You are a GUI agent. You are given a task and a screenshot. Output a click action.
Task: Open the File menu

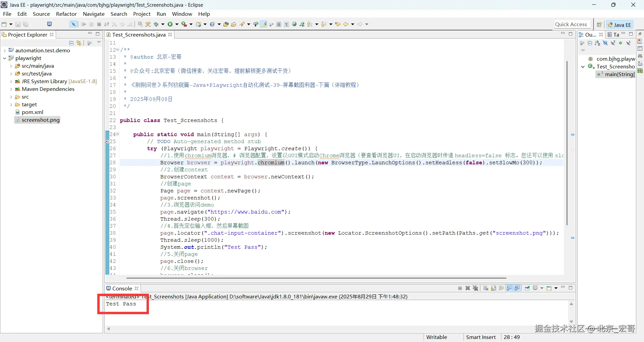click(7, 14)
